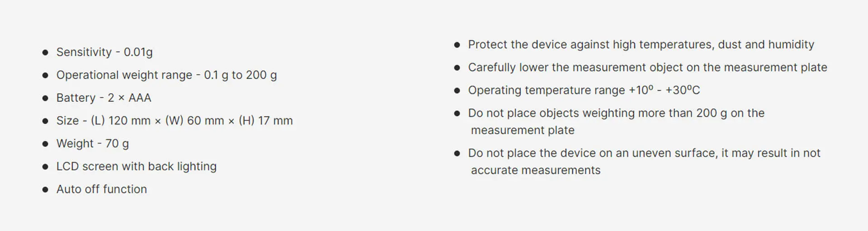Screen dimensions: 868x231
Task: Select the Operational weight range line
Action: point(166,75)
